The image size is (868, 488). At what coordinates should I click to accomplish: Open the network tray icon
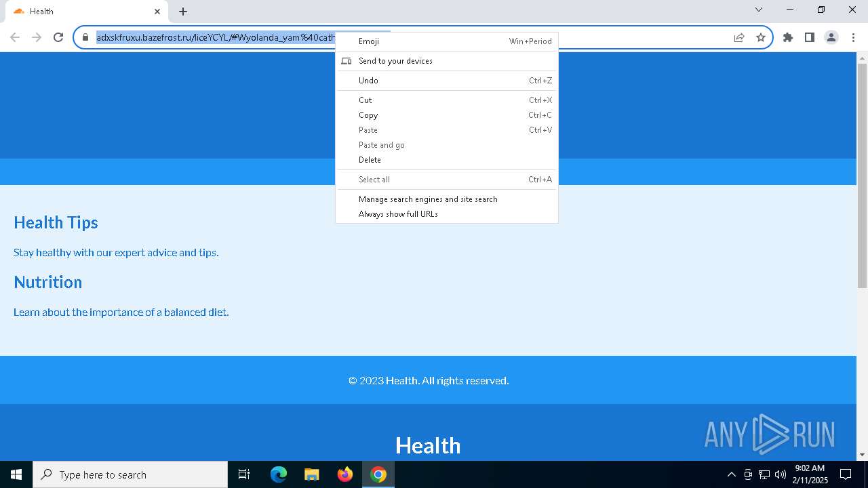(x=764, y=474)
